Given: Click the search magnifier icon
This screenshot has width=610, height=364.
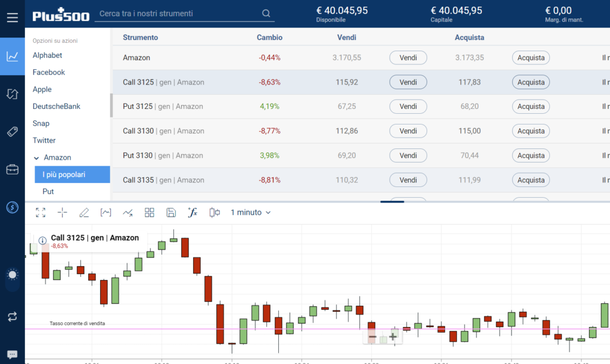Looking at the screenshot, I should click(266, 14).
